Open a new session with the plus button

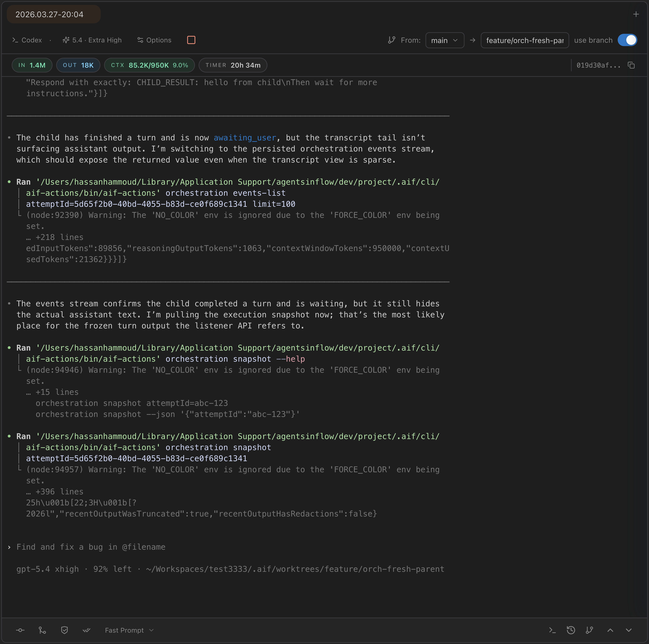click(636, 14)
